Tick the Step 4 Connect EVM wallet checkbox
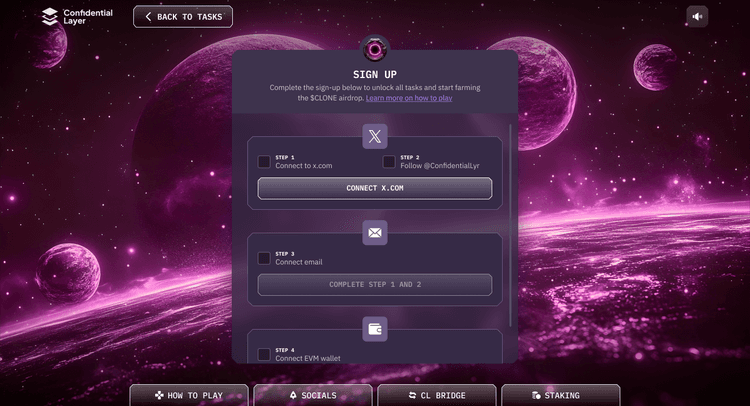Viewport: 750px width, 406px height. [264, 354]
